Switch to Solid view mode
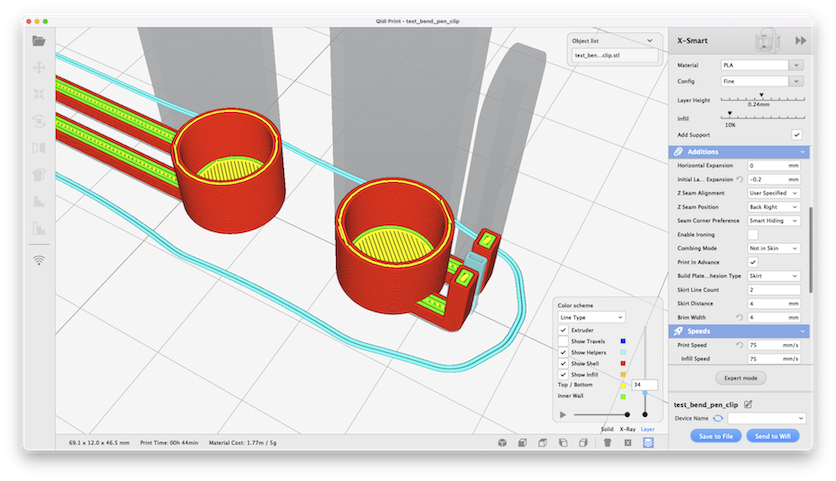836x481 pixels. (606, 429)
